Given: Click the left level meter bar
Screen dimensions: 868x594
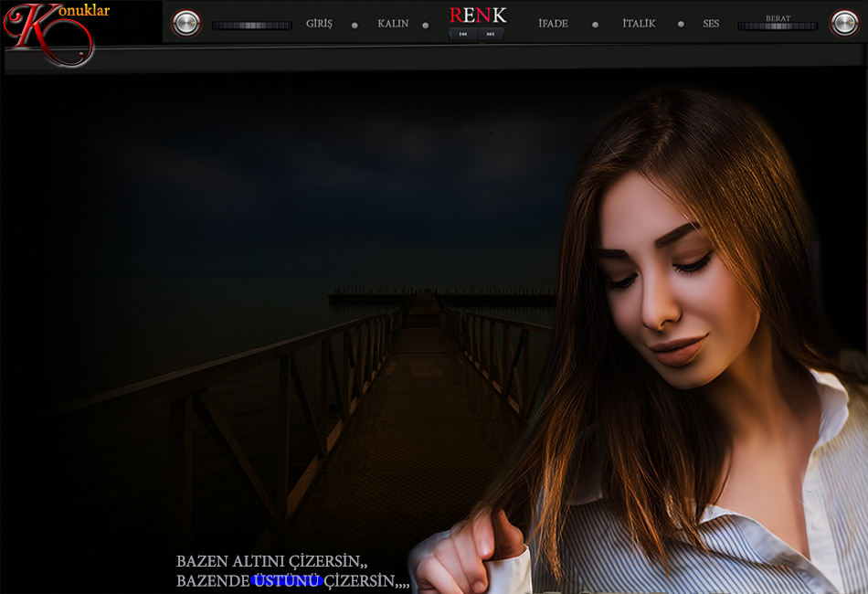Looking at the screenshot, I should (x=251, y=26).
